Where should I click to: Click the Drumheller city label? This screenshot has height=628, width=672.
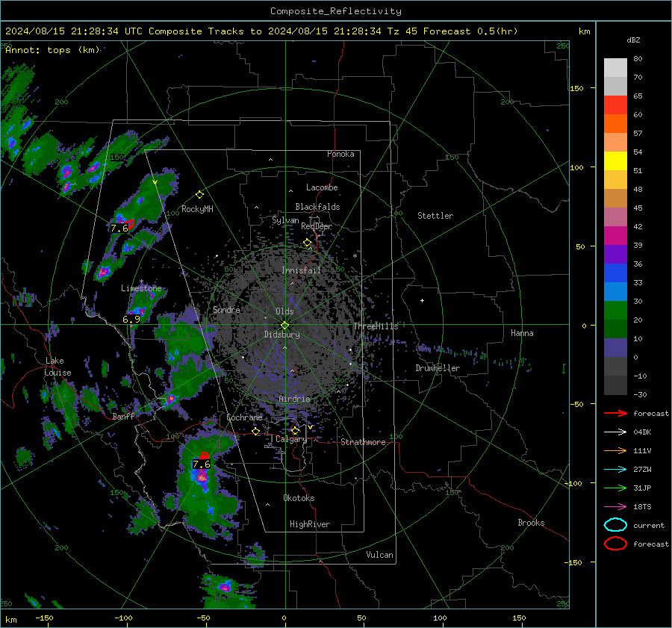click(x=438, y=368)
